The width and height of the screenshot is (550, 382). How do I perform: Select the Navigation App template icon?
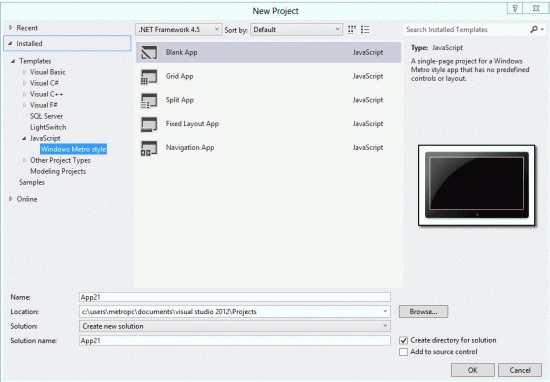[x=149, y=148]
